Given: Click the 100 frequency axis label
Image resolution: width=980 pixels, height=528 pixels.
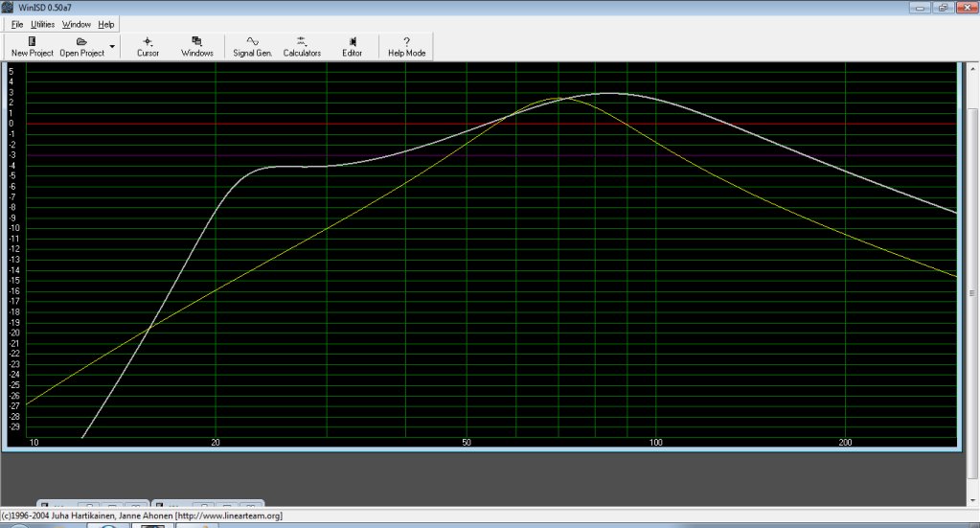Looking at the screenshot, I should click(655, 443).
